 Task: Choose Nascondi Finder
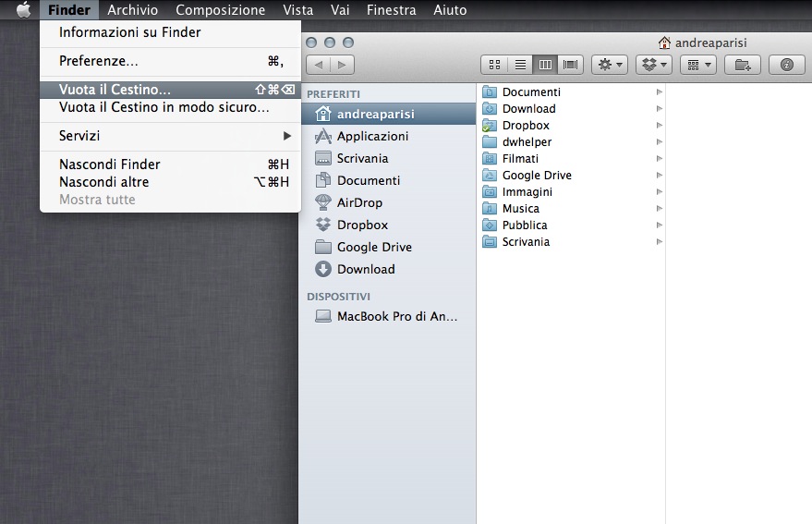coord(170,165)
